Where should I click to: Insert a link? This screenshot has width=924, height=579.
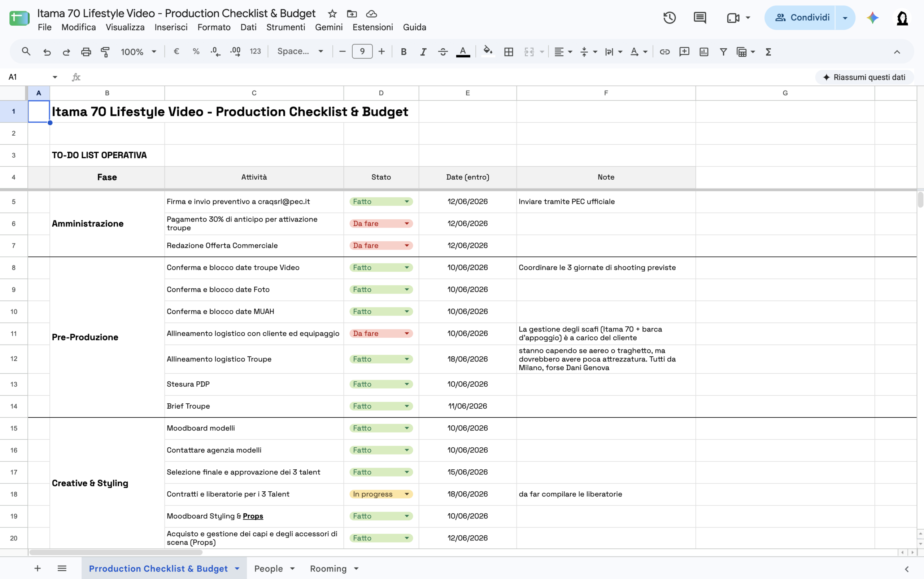[664, 52]
